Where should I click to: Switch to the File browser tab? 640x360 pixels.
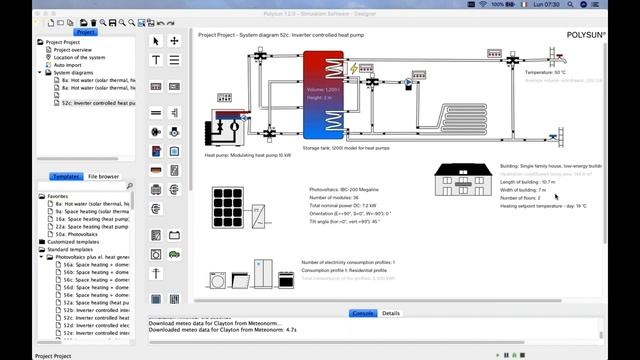[103, 176]
